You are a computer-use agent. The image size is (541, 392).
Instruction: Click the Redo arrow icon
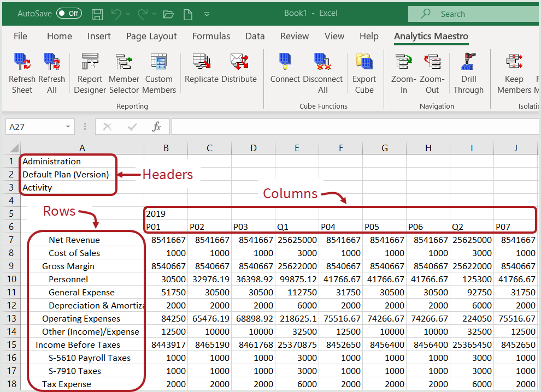tap(143, 14)
